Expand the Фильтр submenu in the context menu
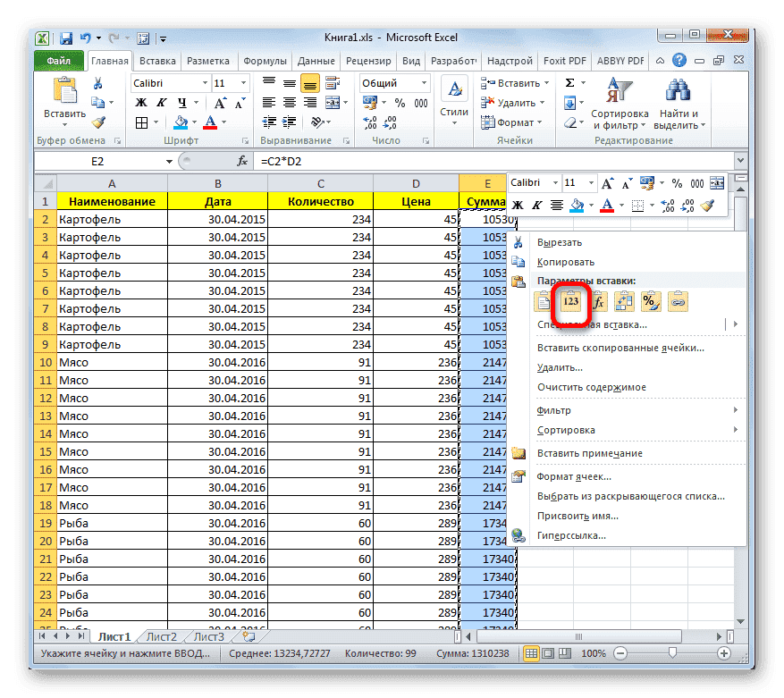 click(x=581, y=409)
